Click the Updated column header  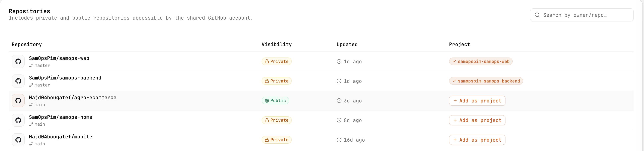[347, 44]
